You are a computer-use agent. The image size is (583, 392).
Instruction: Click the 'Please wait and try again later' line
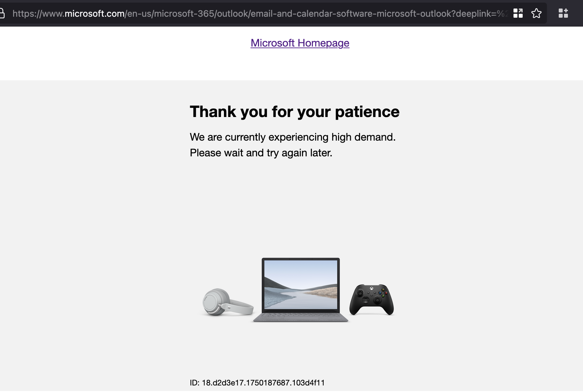(x=261, y=153)
